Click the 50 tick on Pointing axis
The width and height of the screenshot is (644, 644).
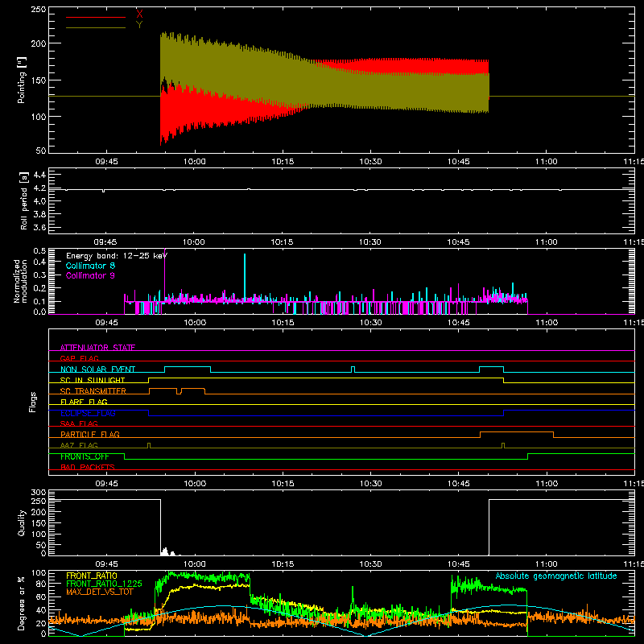(41, 151)
